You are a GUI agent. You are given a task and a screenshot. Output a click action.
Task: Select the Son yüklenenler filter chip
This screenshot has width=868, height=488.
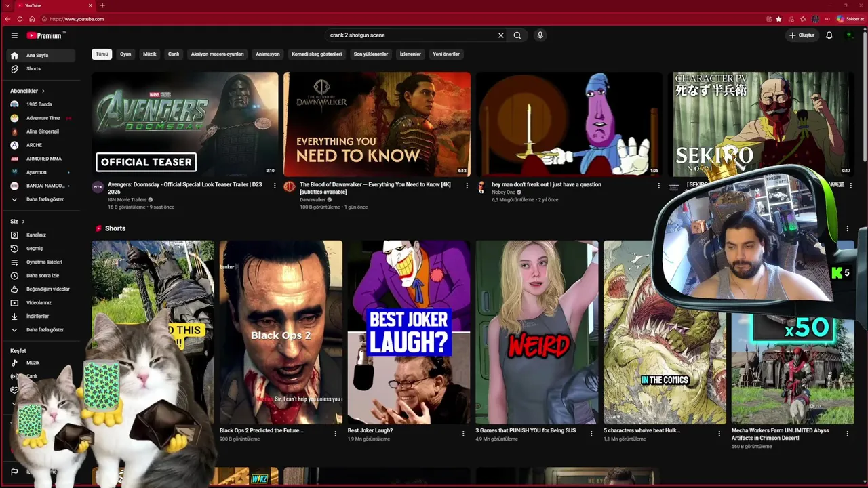click(x=371, y=54)
